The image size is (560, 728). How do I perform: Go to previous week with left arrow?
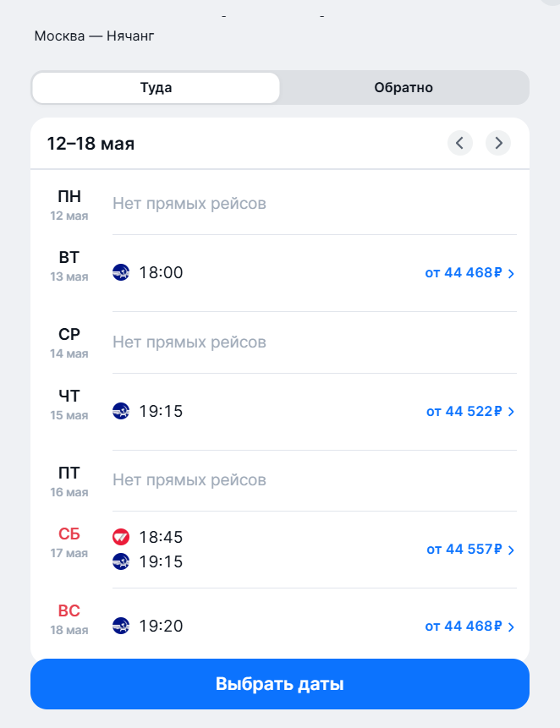tap(459, 143)
